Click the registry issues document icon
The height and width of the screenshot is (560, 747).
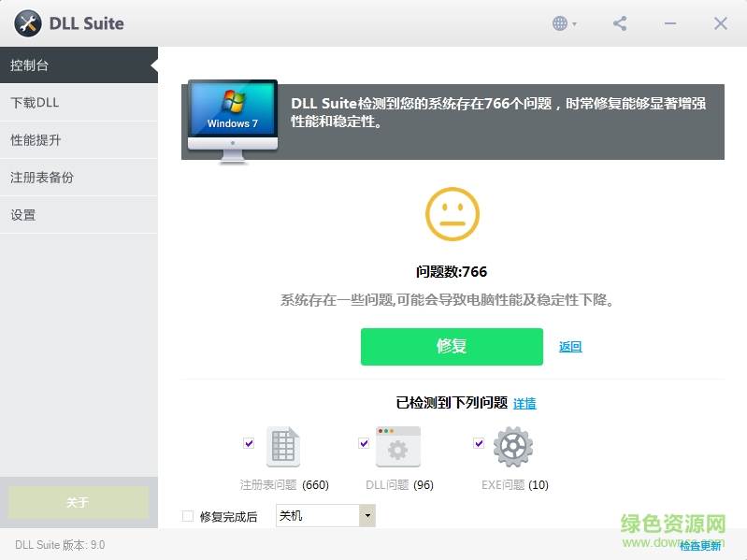tap(282, 447)
